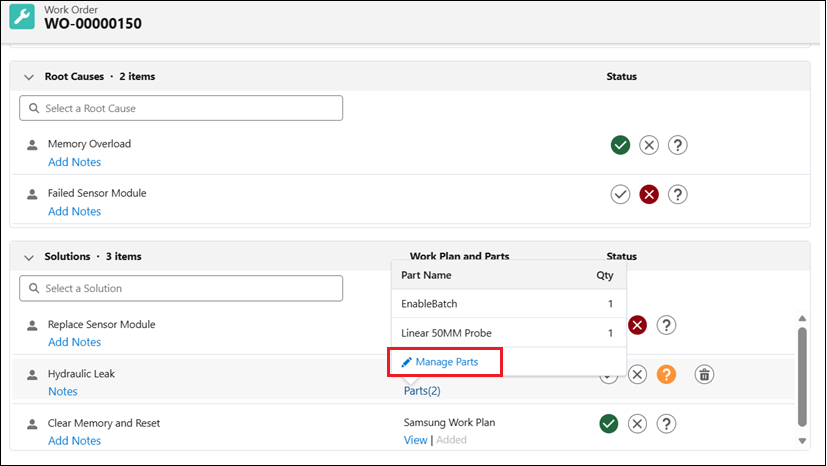Click the Failed Sensor Module root cause name
This screenshot has height=466, width=827.
[x=97, y=193]
